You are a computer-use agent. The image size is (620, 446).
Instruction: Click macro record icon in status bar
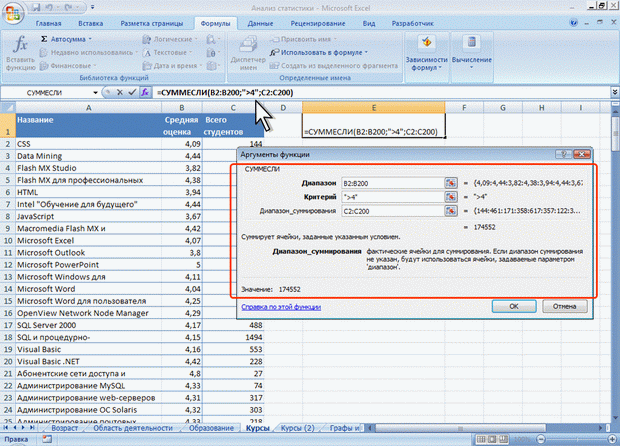[x=47, y=439]
